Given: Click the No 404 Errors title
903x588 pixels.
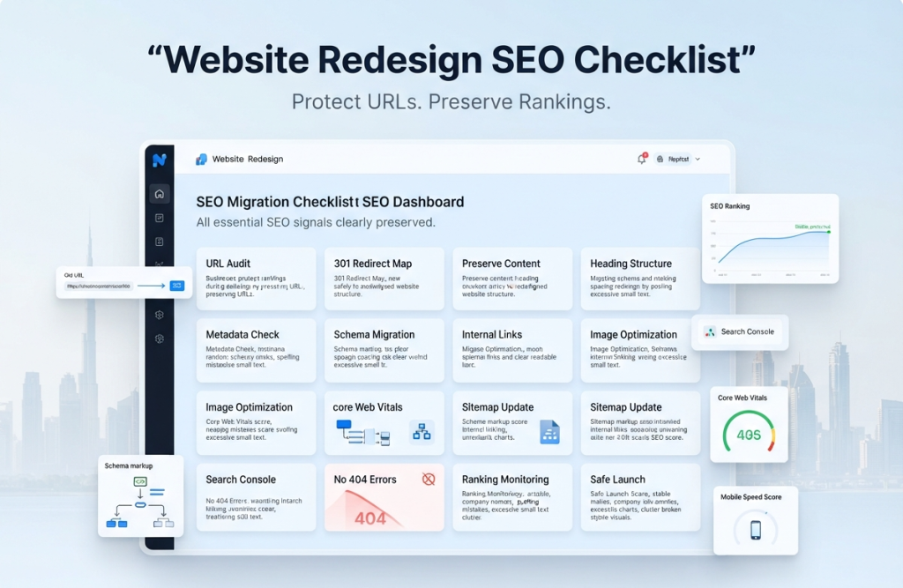Looking at the screenshot, I should (x=365, y=480).
